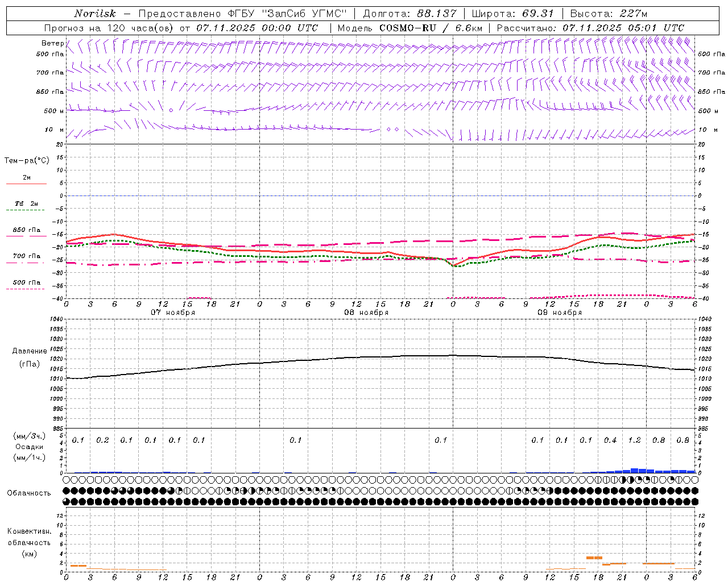
Task: Click the highest orange convective cloud bar
Action: 594,558
